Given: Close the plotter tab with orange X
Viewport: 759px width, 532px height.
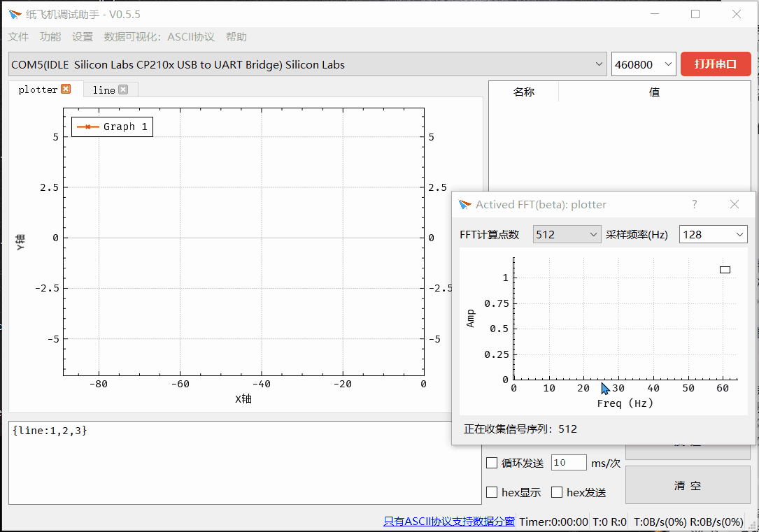Looking at the screenshot, I should [x=66, y=89].
